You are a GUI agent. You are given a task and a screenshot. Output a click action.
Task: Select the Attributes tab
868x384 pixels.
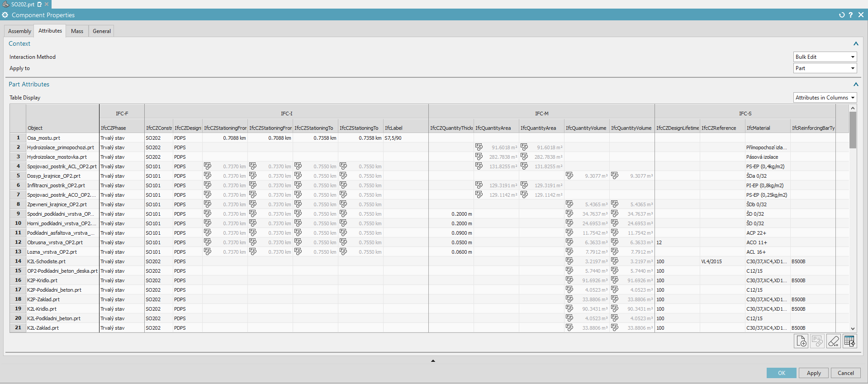pyautogui.click(x=50, y=31)
